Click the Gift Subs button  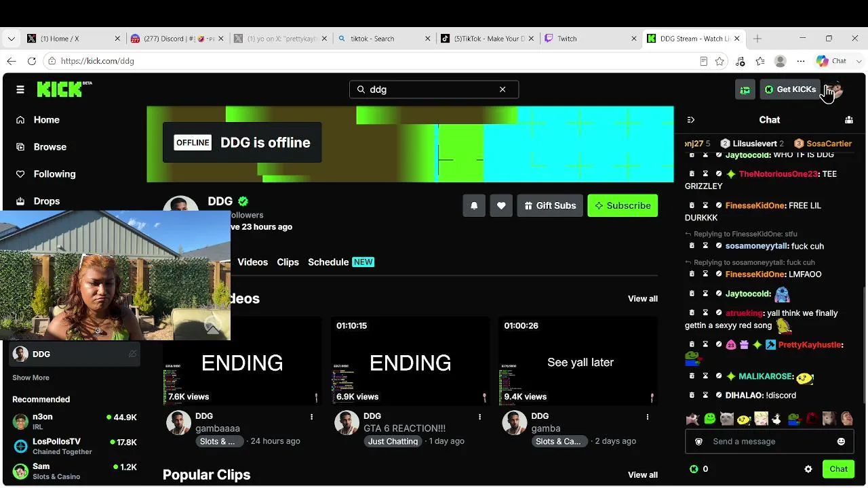click(550, 205)
